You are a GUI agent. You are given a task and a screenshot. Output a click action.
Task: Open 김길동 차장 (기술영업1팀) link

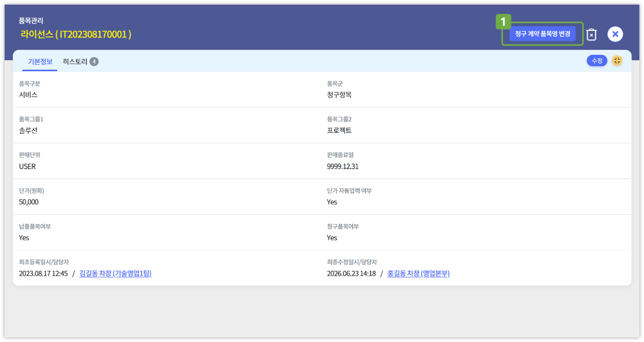[115, 273]
